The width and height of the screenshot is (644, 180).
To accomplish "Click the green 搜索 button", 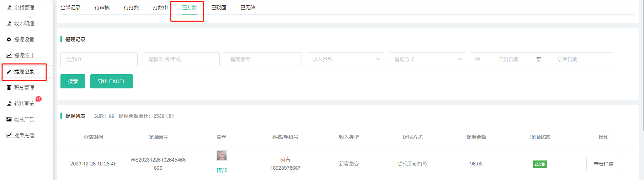I will [73, 81].
